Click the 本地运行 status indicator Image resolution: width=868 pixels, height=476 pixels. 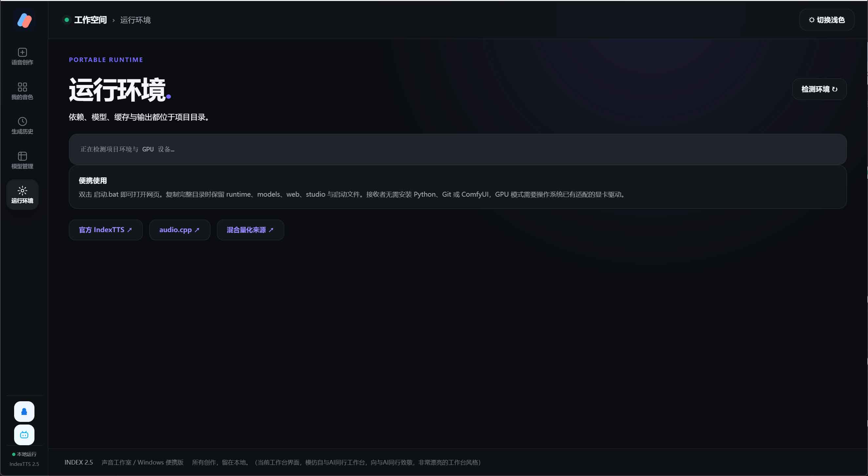click(x=24, y=454)
